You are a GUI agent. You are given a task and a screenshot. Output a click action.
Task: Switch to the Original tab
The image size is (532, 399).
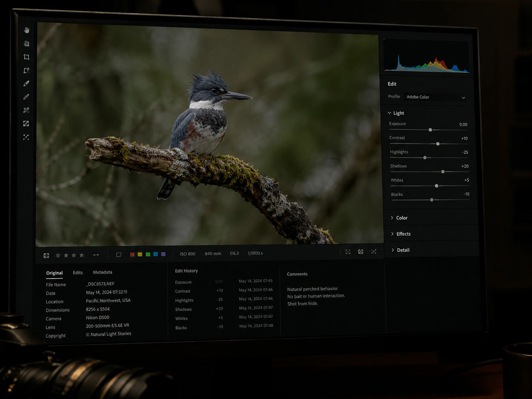(54, 273)
